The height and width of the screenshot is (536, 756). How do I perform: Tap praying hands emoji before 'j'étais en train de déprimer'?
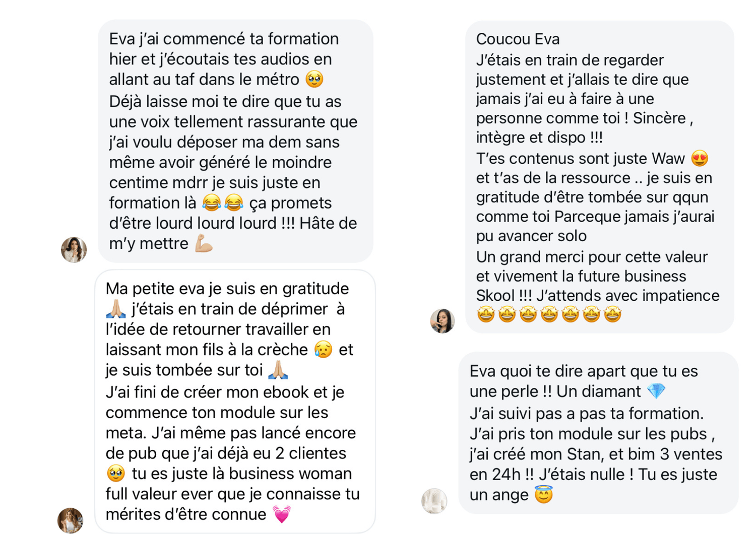116,309
